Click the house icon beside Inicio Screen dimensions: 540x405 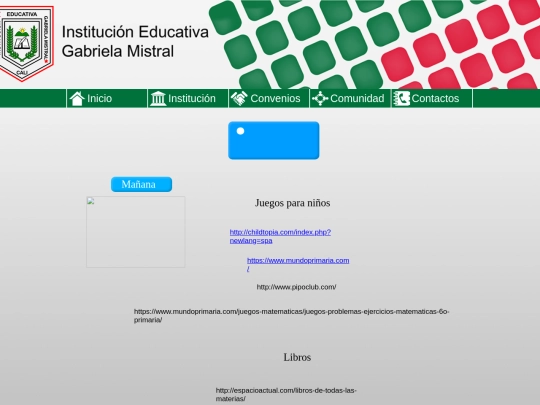tap(77, 98)
